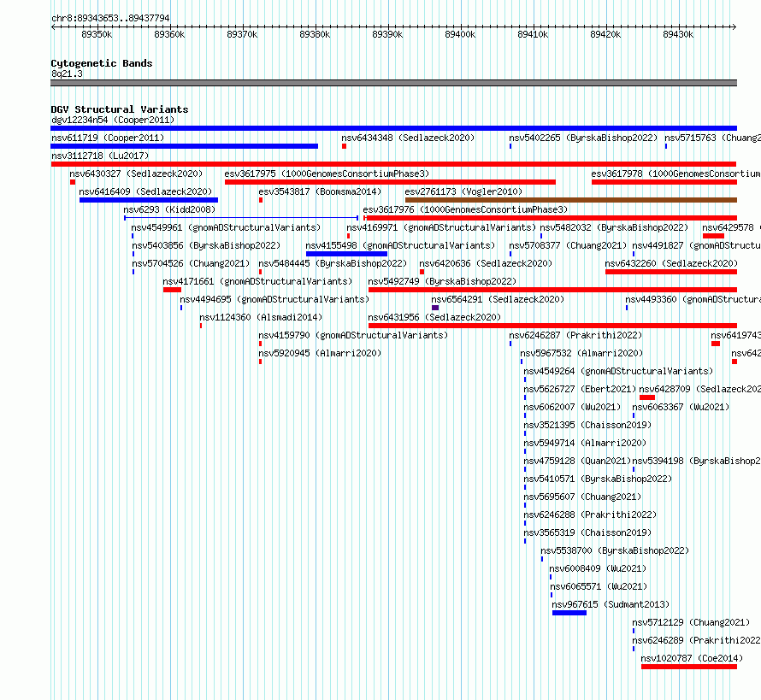Viewport: 761px width, 700px height.
Task: Click the nsv6564291 purple marker
Action: point(435,308)
